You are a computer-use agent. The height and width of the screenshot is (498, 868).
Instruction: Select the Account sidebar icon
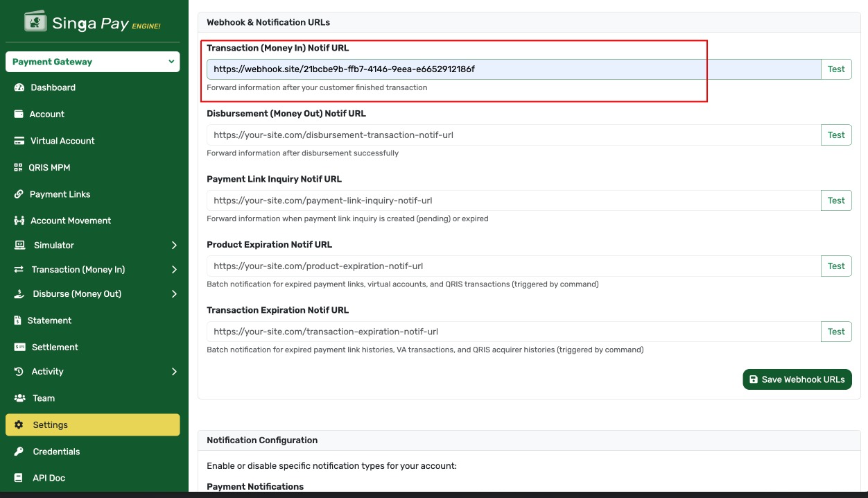coord(19,114)
